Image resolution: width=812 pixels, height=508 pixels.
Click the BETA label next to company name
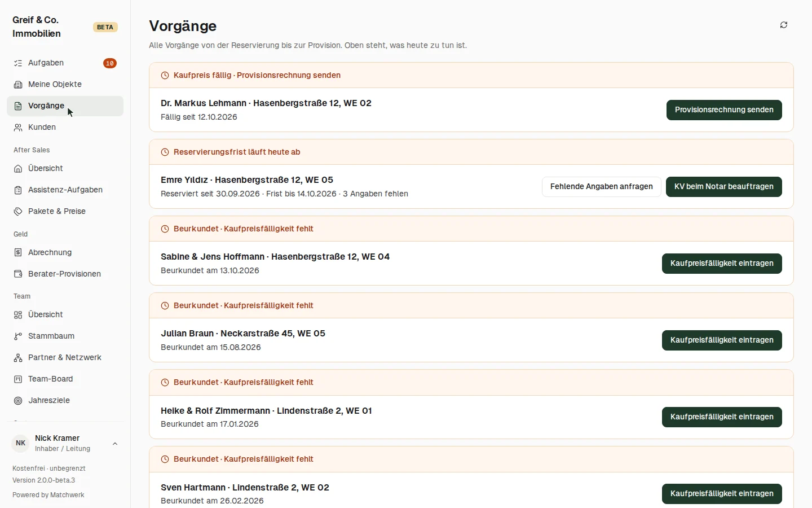(x=105, y=27)
